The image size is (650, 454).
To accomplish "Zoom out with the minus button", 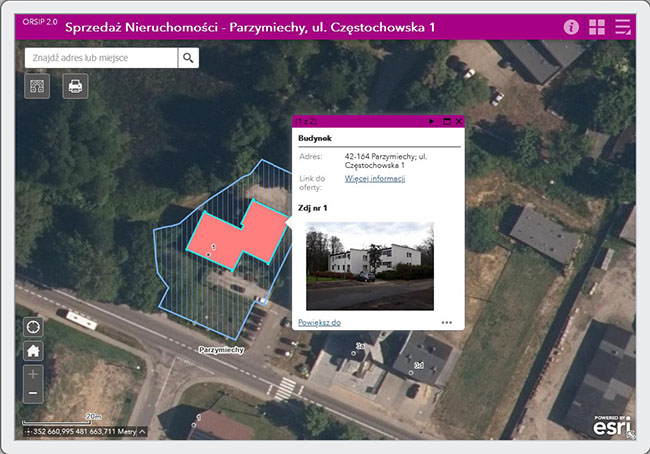I will tap(33, 394).
